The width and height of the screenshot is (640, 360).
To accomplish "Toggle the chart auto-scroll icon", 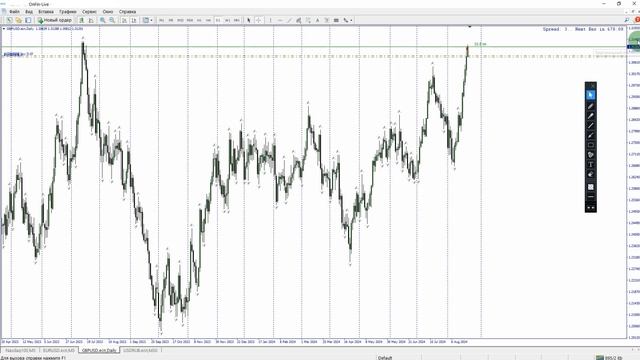I will 124,20.
